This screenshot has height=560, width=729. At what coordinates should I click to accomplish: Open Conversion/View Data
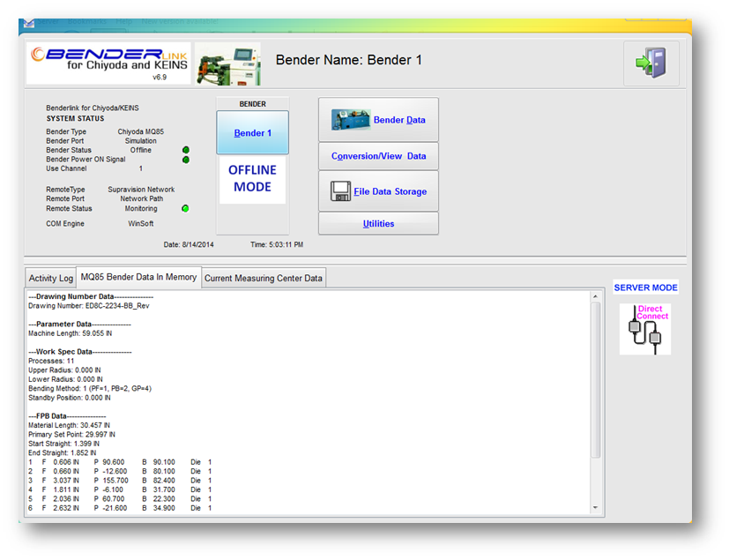click(x=378, y=156)
